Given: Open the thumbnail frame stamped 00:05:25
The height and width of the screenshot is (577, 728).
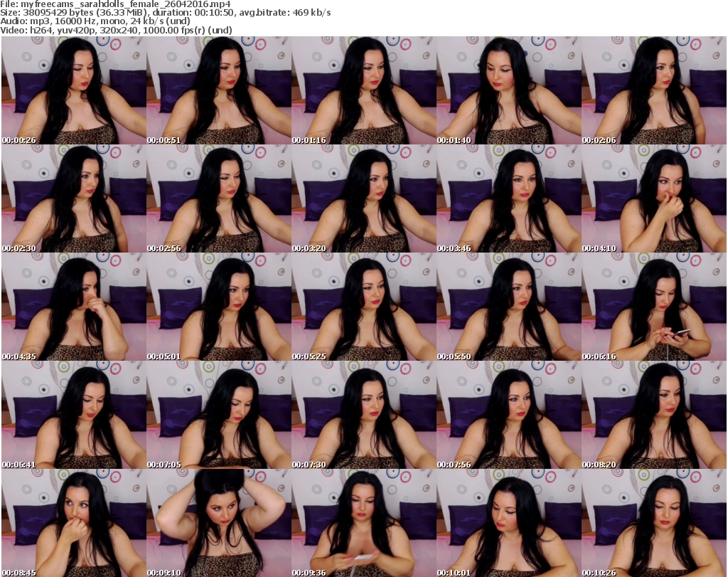Looking at the screenshot, I should click(363, 307).
